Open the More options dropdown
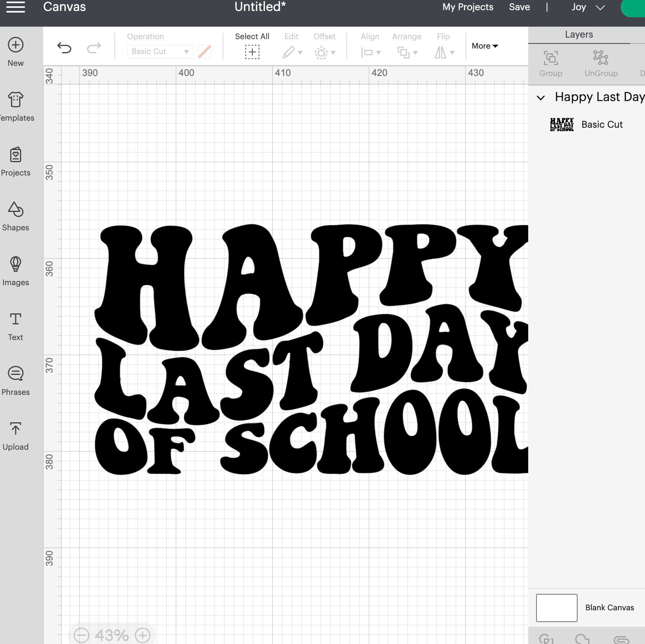645x644 pixels. click(x=484, y=46)
